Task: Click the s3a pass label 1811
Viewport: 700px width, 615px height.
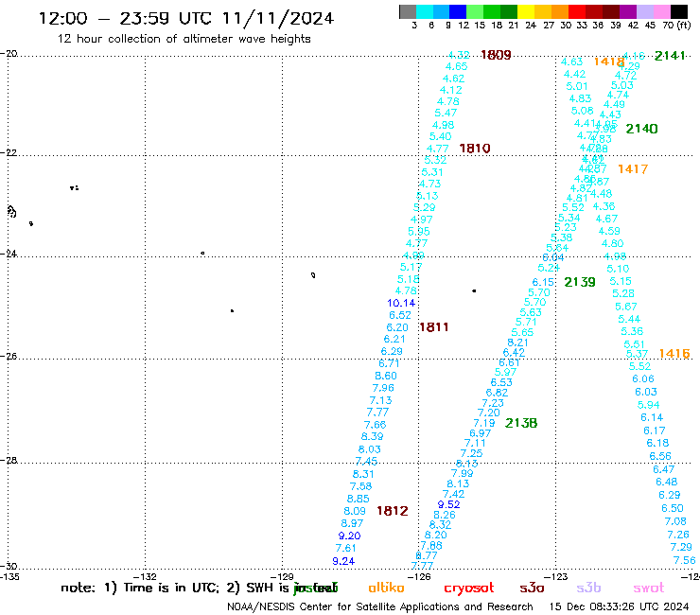Action: click(x=433, y=327)
